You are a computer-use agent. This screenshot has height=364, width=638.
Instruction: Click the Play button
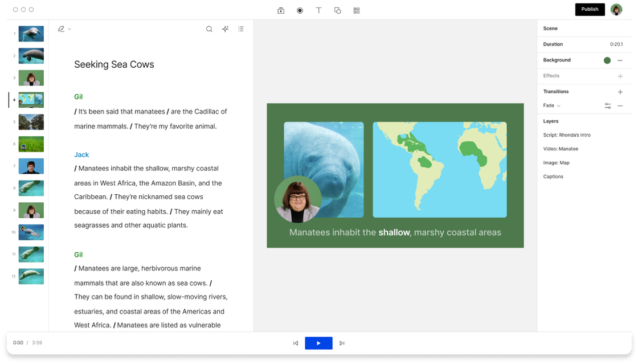coord(318,343)
